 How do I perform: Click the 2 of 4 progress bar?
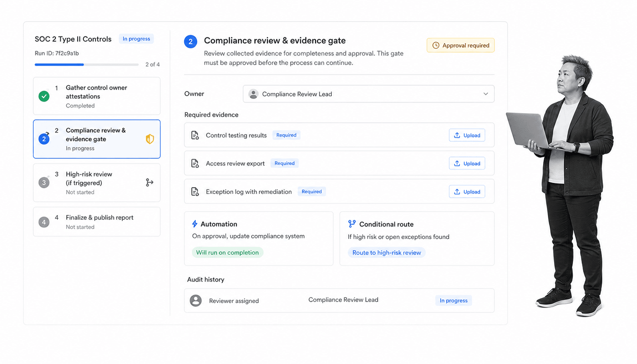[x=87, y=64]
